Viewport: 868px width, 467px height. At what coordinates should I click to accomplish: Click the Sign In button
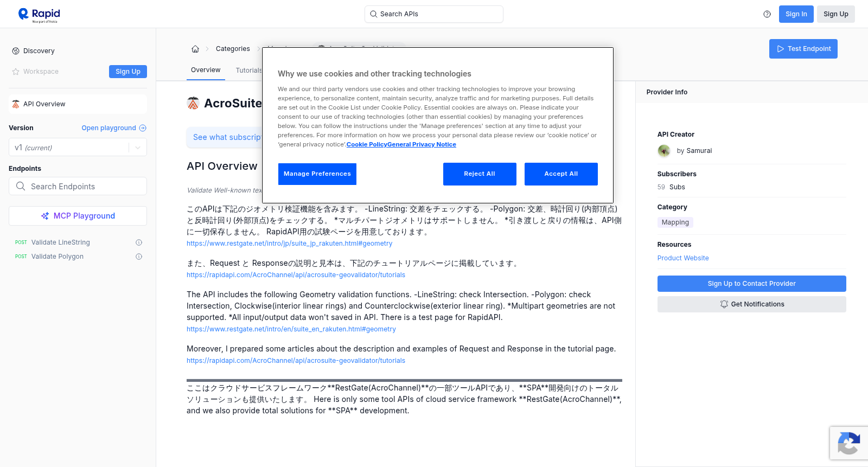point(796,14)
